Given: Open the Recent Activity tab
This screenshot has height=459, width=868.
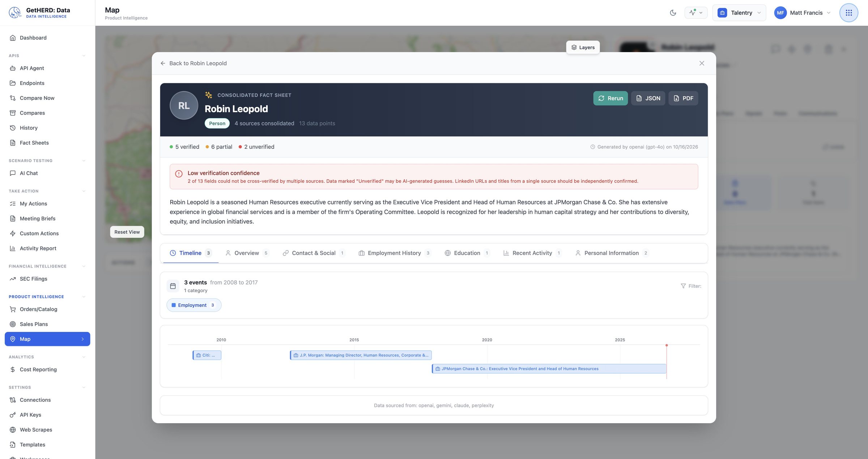Looking at the screenshot, I should tap(532, 253).
